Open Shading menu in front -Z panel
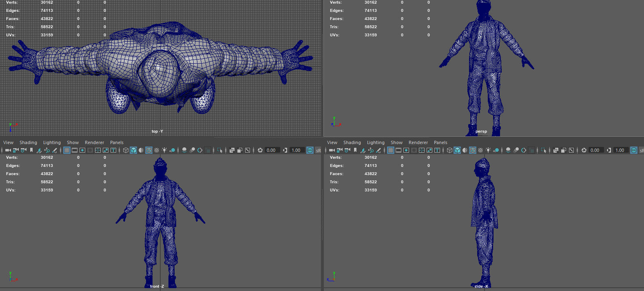 tap(28, 142)
